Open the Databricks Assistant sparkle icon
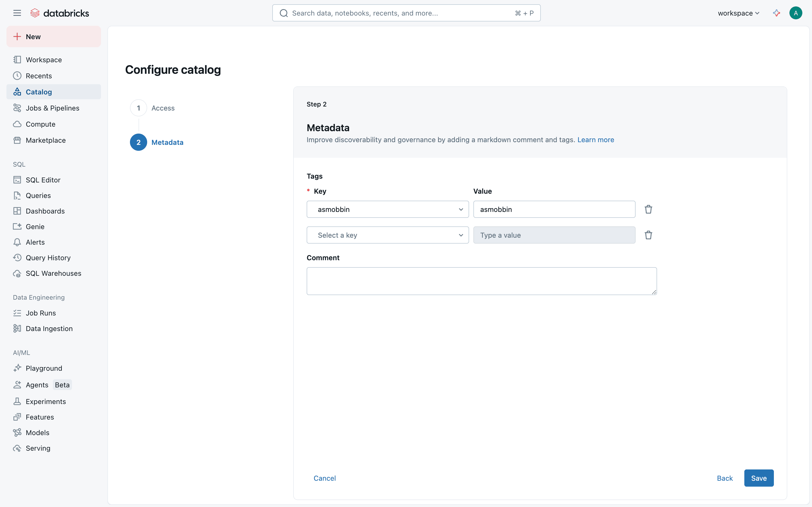The height and width of the screenshot is (507, 812). (x=777, y=13)
